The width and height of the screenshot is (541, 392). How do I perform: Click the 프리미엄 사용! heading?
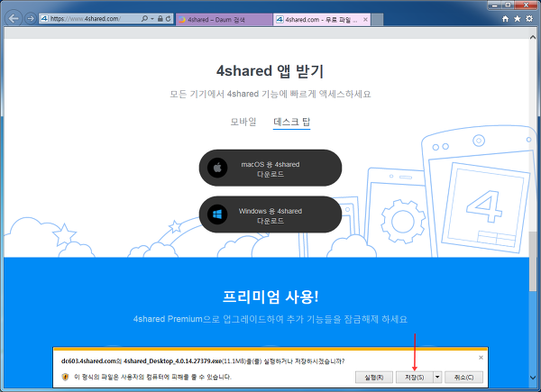point(270,296)
